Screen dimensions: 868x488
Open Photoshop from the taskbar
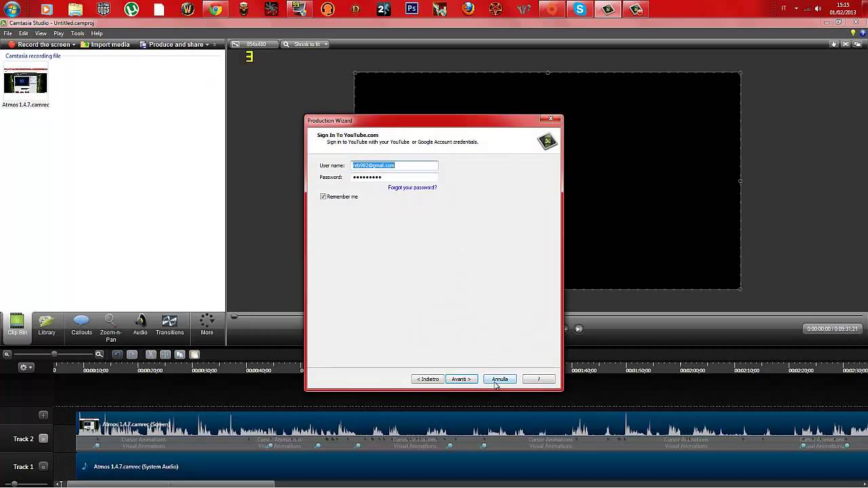click(x=412, y=9)
